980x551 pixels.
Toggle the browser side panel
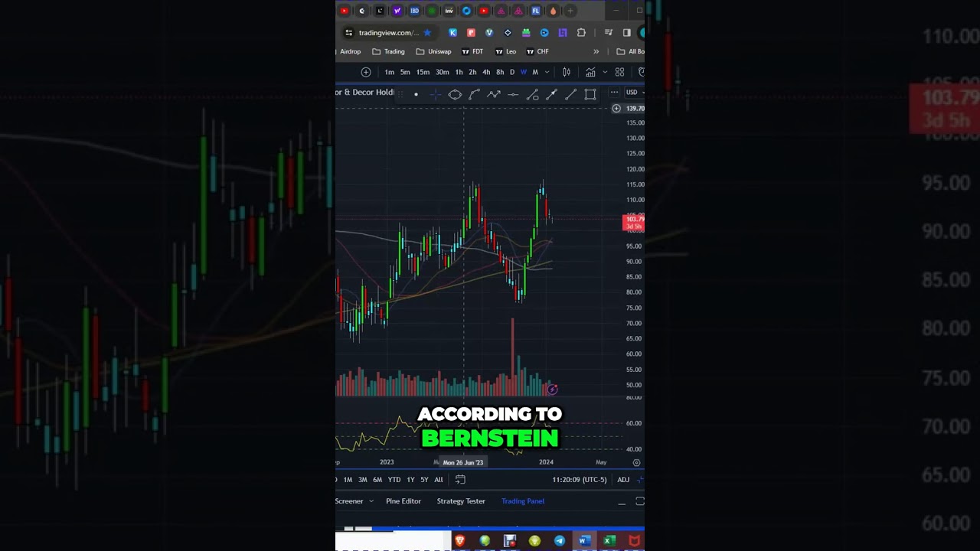click(x=626, y=33)
